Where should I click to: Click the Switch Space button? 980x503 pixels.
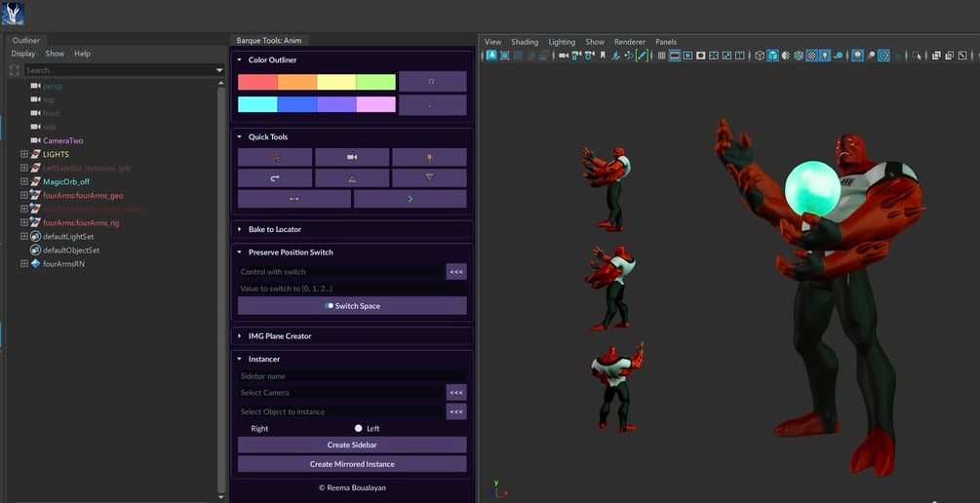(x=352, y=305)
